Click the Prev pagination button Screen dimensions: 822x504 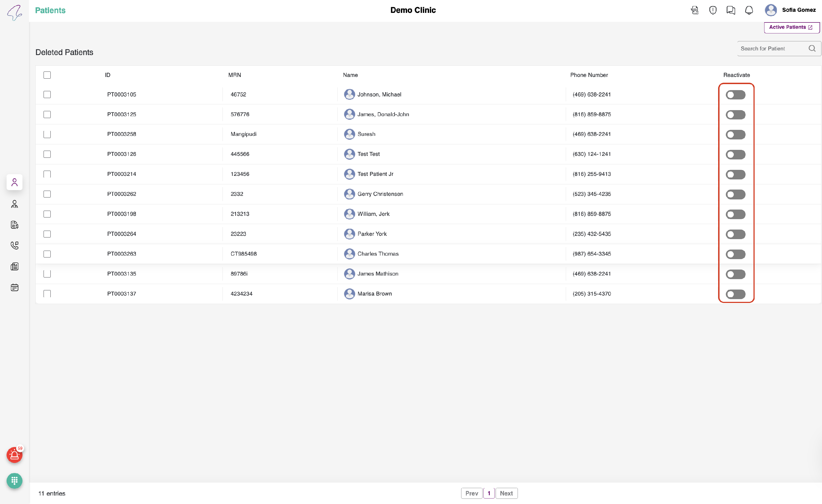(x=471, y=493)
